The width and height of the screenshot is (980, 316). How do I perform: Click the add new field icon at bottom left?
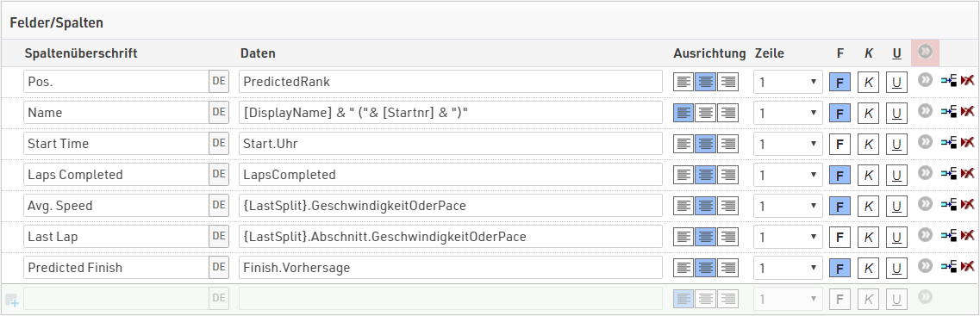click(12, 301)
